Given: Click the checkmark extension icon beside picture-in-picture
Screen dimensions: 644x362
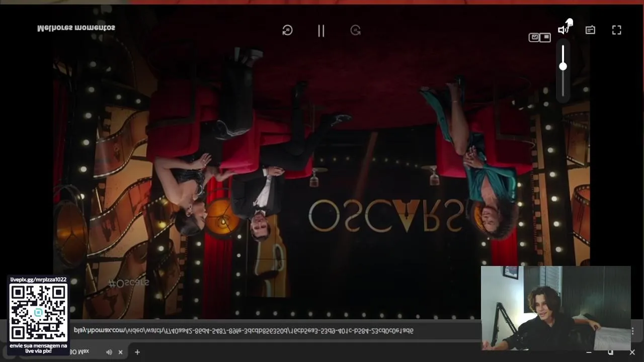Looking at the screenshot, I should [x=534, y=37].
